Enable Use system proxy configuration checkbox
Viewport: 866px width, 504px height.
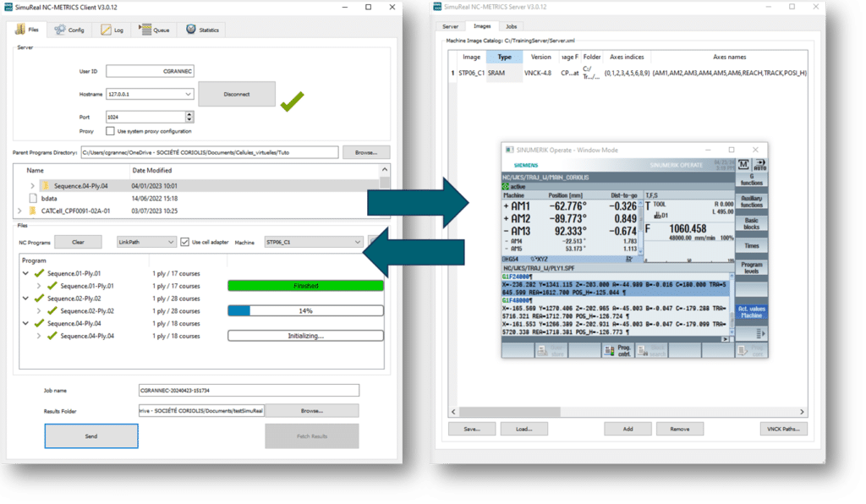[x=111, y=131]
